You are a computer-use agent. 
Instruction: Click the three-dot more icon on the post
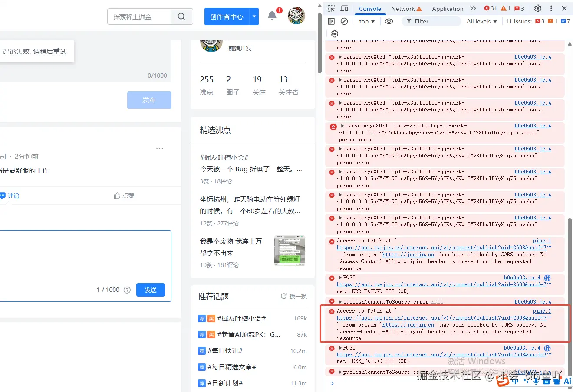(x=160, y=148)
